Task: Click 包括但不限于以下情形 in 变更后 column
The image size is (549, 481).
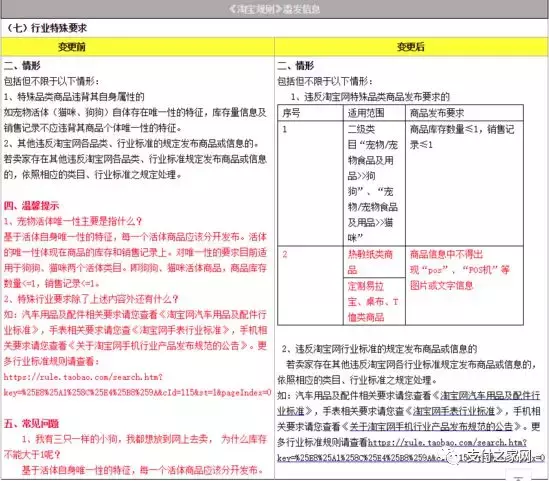Action: point(325,81)
